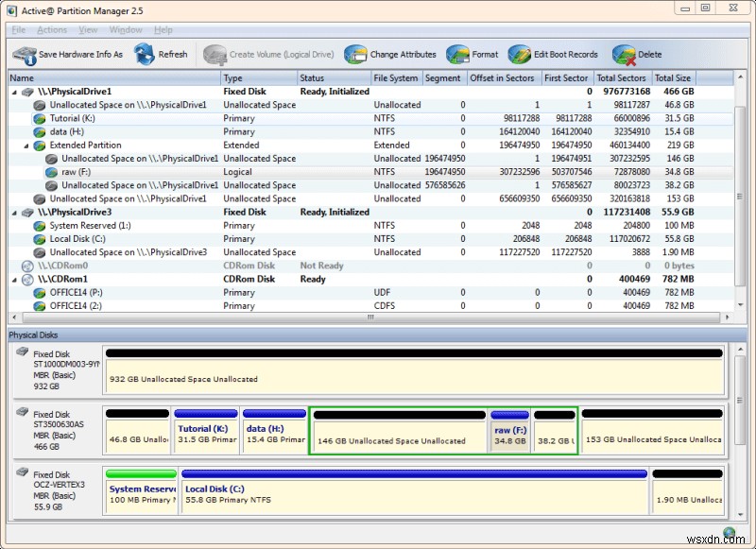The height and width of the screenshot is (549, 756).
Task: Select System Reserved block in disk map
Action: click(141, 490)
